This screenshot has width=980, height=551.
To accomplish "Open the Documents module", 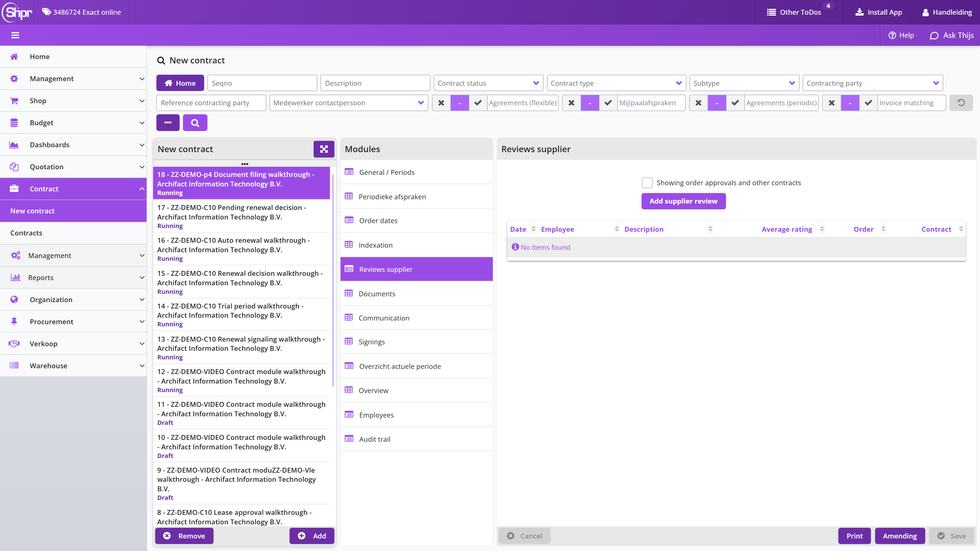I will pos(417,294).
